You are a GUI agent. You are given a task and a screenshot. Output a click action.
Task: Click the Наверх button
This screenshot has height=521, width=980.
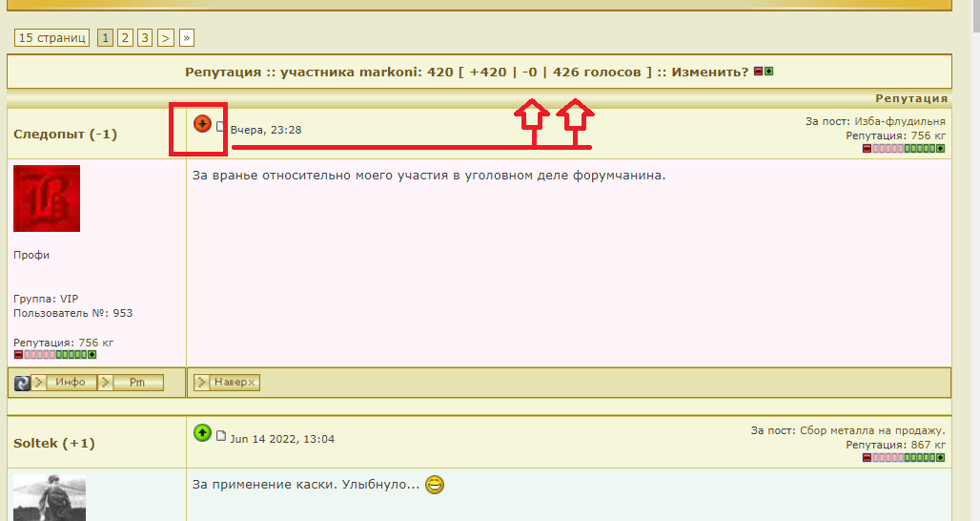click(227, 382)
